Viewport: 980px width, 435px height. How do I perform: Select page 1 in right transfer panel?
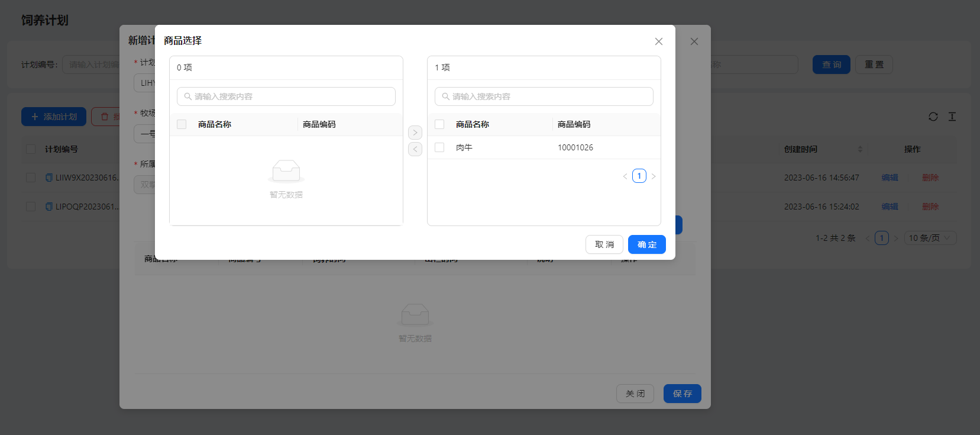639,176
